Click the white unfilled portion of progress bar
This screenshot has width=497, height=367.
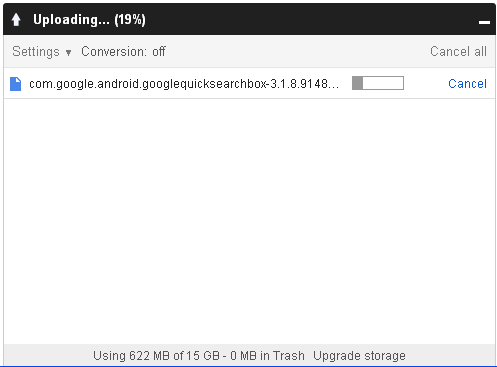pyautogui.click(x=383, y=83)
